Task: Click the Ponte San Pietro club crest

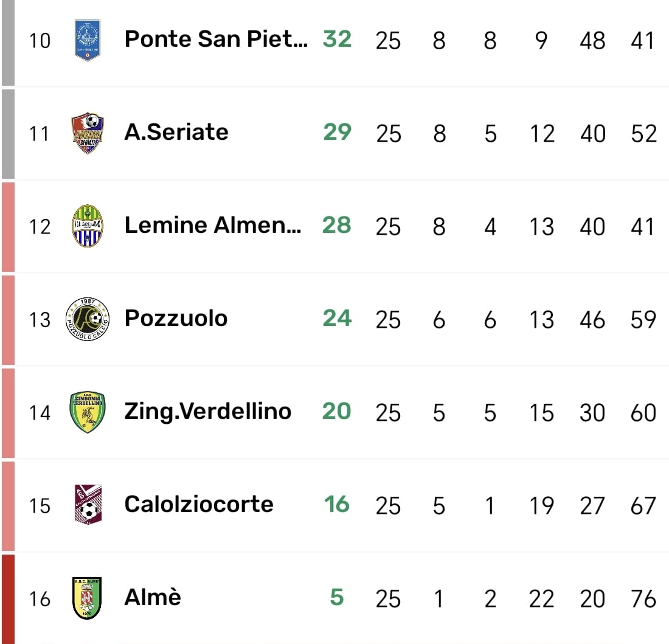Action: click(x=87, y=40)
